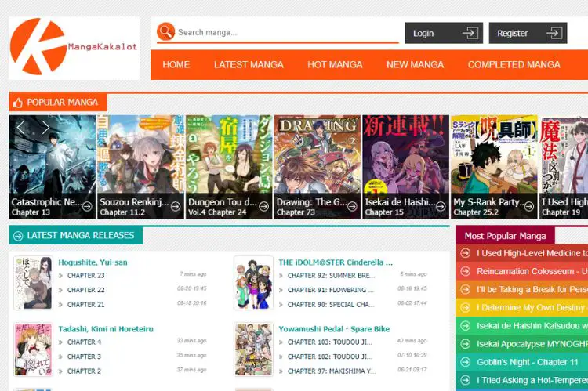The height and width of the screenshot is (391, 588).
Task: Click circle arrow on Drawing: The G... card
Action: tap(352, 206)
